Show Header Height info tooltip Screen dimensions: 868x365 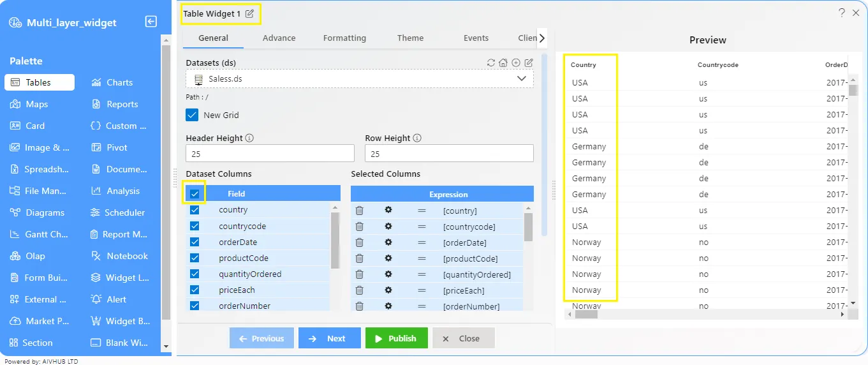click(249, 138)
